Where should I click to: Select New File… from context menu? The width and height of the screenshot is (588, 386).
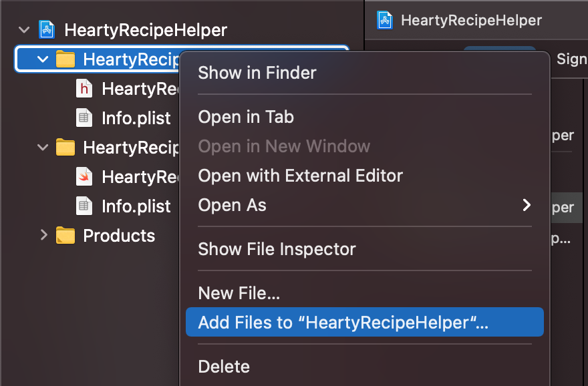[239, 293]
